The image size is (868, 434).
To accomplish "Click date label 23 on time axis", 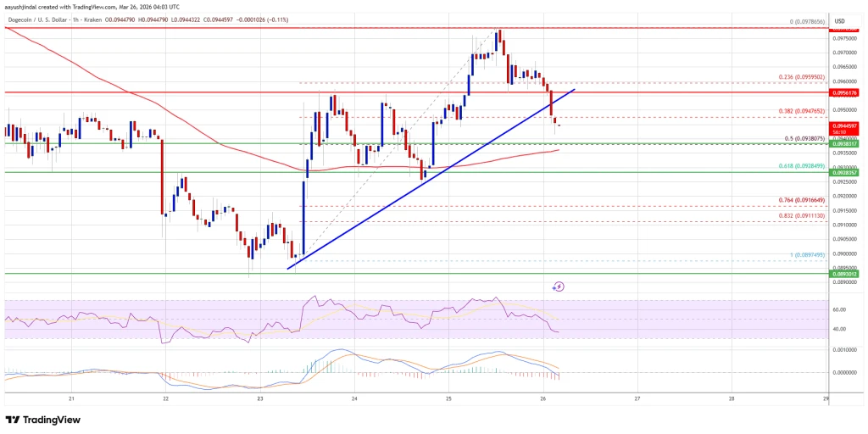I will pyautogui.click(x=260, y=398).
